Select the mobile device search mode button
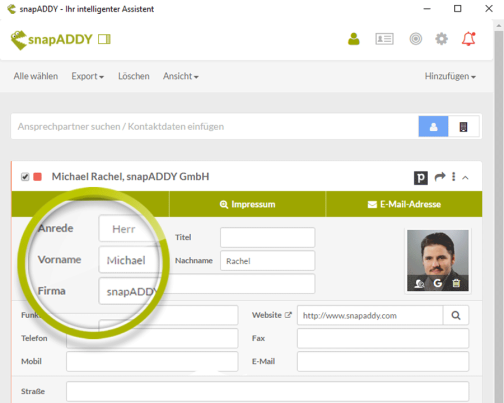The height and width of the screenshot is (403, 504). [x=463, y=127]
